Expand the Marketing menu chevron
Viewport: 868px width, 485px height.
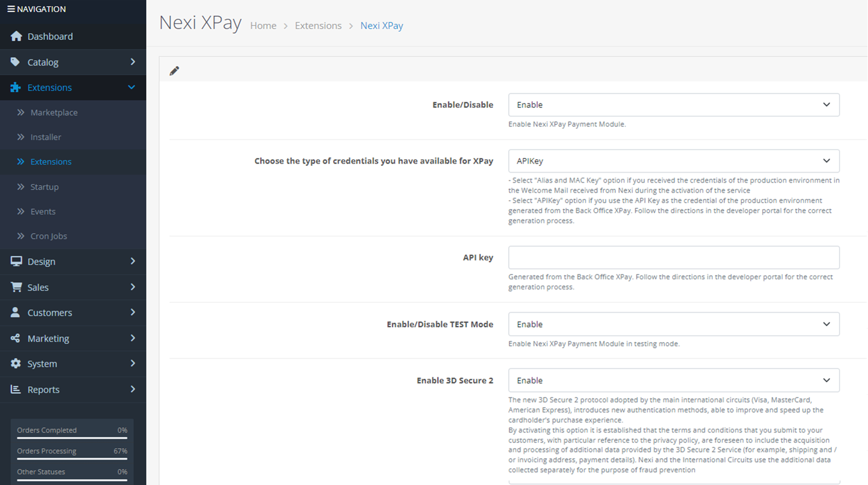pos(133,338)
